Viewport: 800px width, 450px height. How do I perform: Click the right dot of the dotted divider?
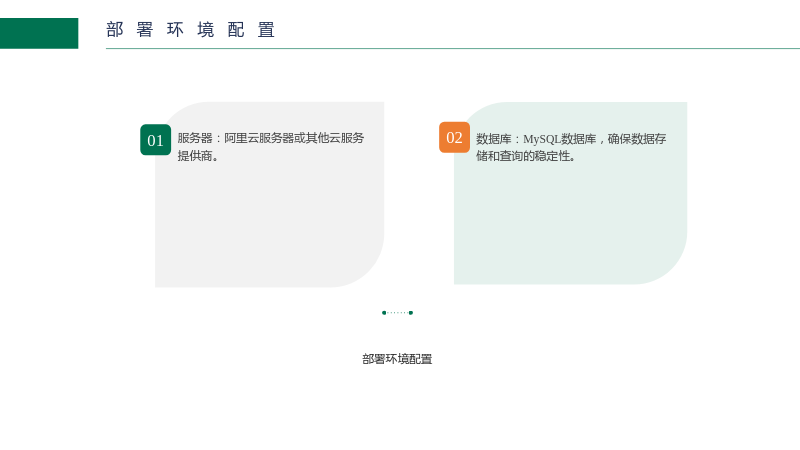tap(411, 313)
